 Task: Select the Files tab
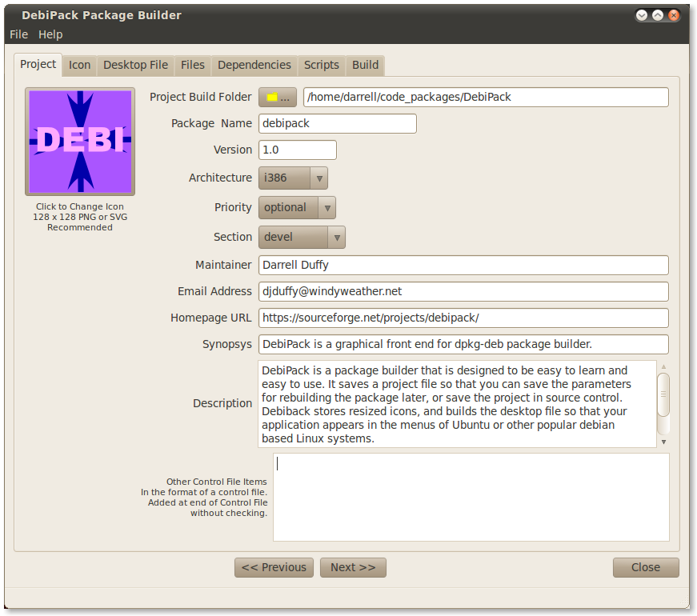click(x=192, y=65)
